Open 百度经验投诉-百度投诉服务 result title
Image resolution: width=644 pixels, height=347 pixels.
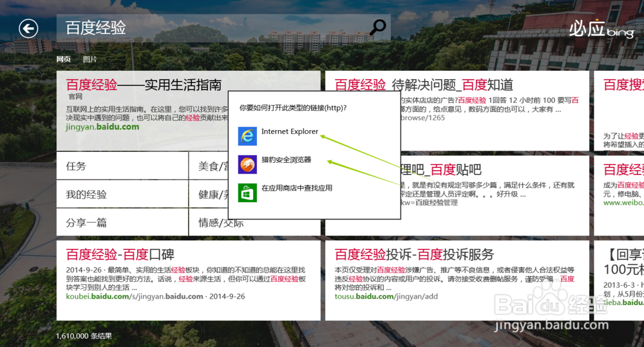click(x=414, y=254)
